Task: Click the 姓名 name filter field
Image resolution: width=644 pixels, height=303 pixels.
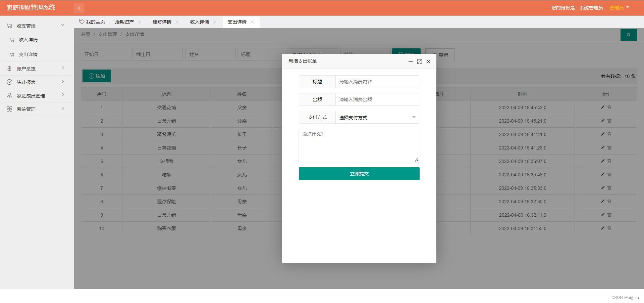Action: [x=211, y=54]
